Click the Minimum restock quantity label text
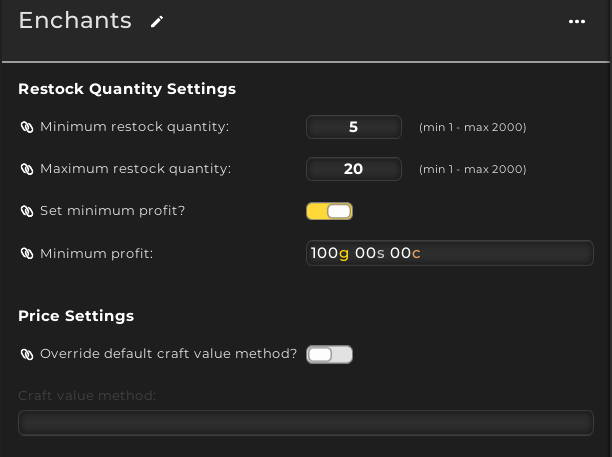Screen dimensions: 612x457 pos(135,127)
